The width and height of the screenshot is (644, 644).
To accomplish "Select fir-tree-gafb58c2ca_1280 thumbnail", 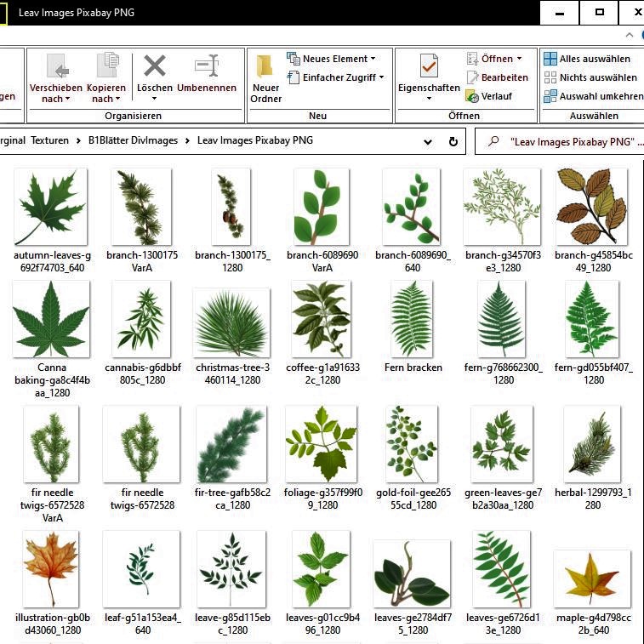I will [231, 444].
